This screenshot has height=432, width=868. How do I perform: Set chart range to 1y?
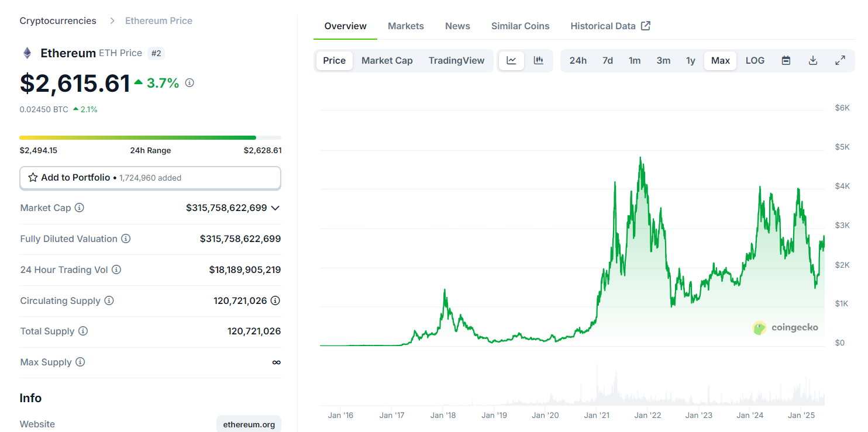coord(691,60)
